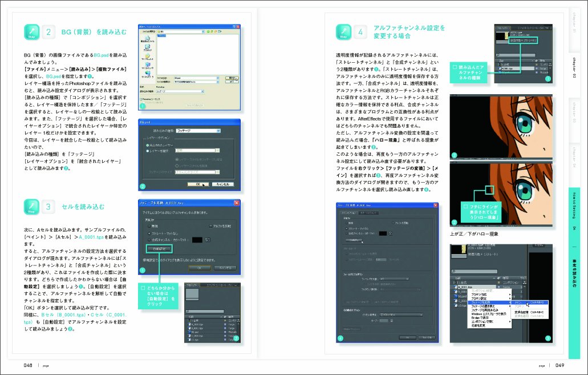588x375 pixels.
Task: Select 統合されたレイヤー radio in BG.psd dialog
Action: pos(148,145)
